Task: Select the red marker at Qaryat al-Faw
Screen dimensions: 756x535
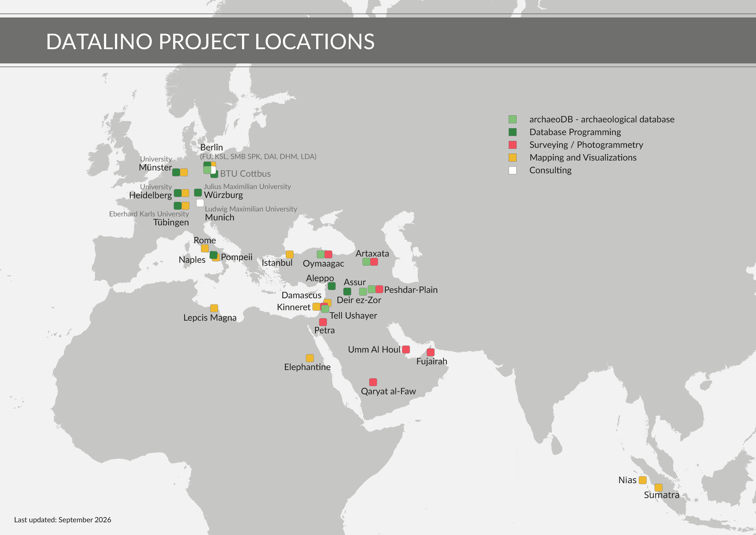Action: [x=373, y=382]
